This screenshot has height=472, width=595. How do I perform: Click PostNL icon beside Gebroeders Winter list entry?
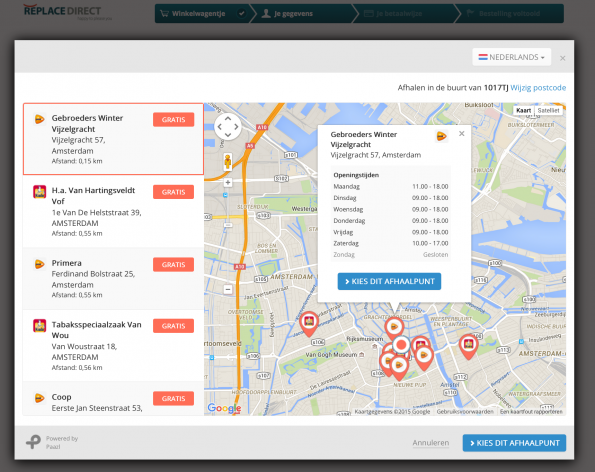[39, 119]
